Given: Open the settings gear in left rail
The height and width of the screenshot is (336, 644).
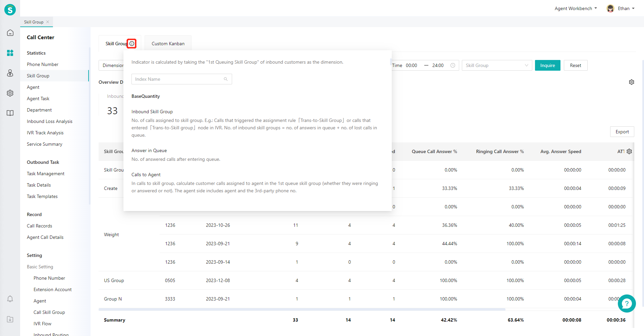Looking at the screenshot, I should tap(10, 93).
